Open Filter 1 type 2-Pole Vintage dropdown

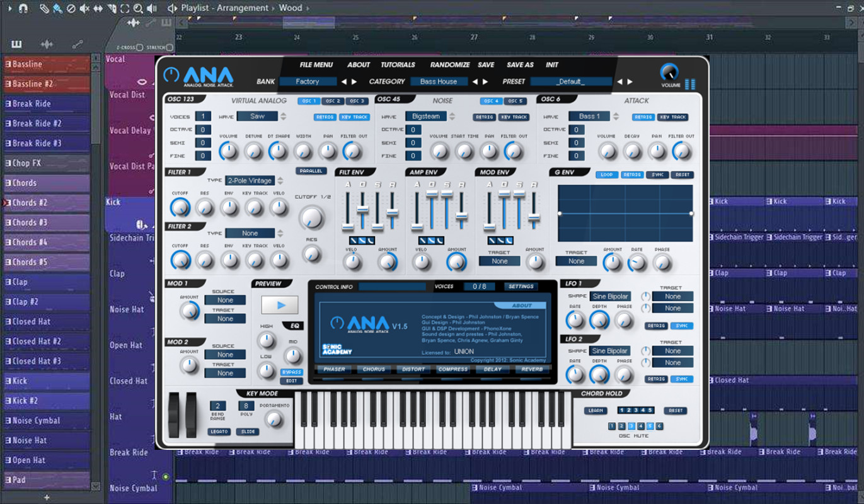tap(250, 180)
